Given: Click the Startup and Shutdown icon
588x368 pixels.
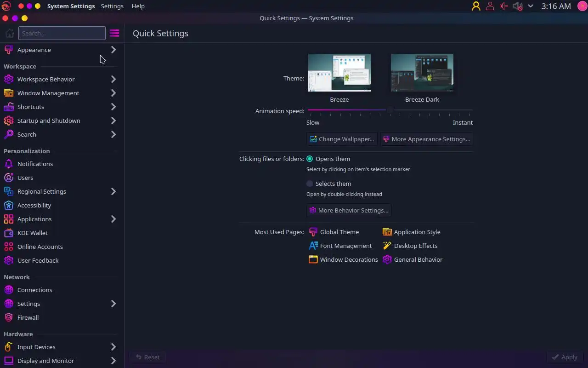Looking at the screenshot, I should pyautogui.click(x=8, y=121).
